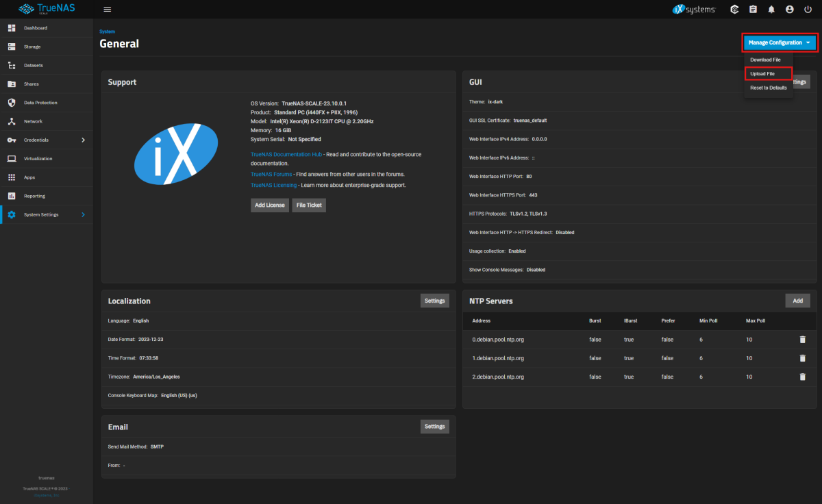Open the Reporting chart icon
The width and height of the screenshot is (822, 504).
(x=11, y=196)
